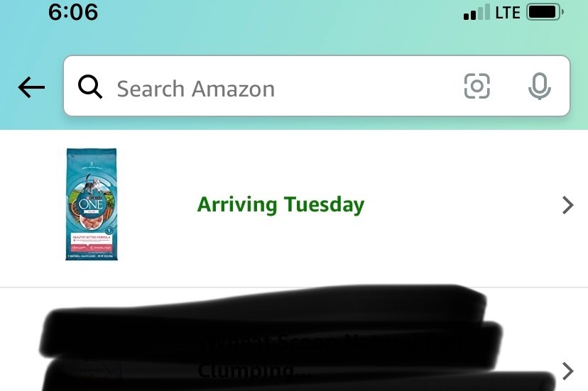
Task: Go back using the left arrow
Action: pyautogui.click(x=31, y=87)
